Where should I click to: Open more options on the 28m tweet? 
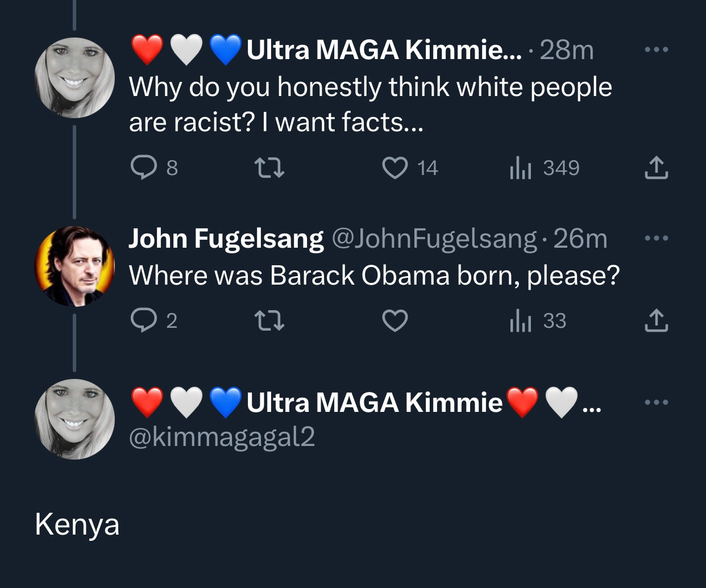657,50
